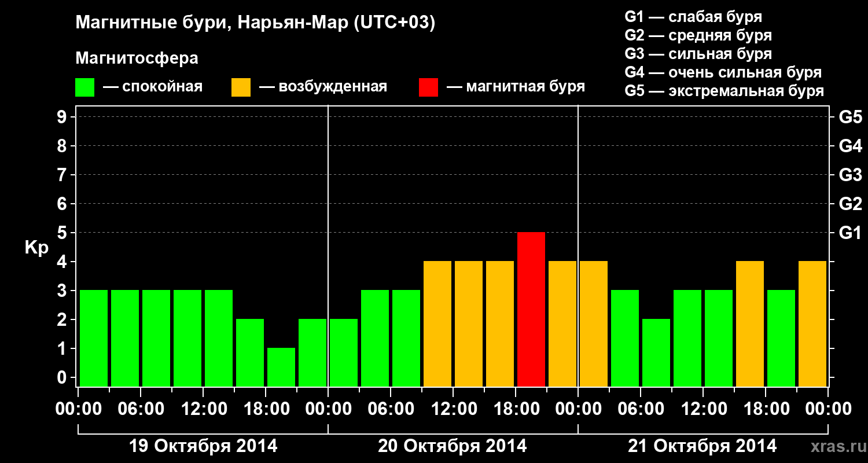The height and width of the screenshot is (463, 868).
Task: Click the '20 Октября 2014' date label
Action: tap(453, 446)
